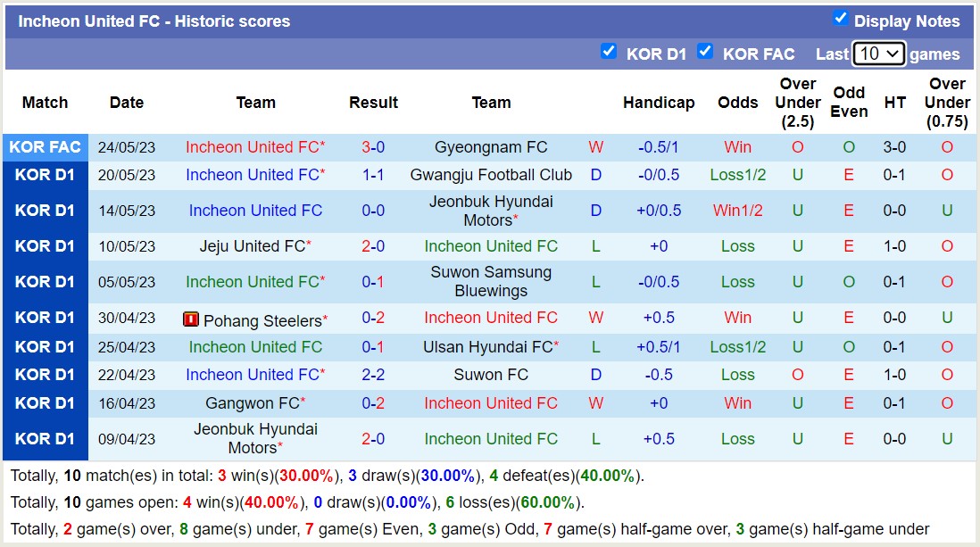The image size is (980, 547).
Task: Click the Suwon Samsung Bluewings link
Action: click(491, 281)
